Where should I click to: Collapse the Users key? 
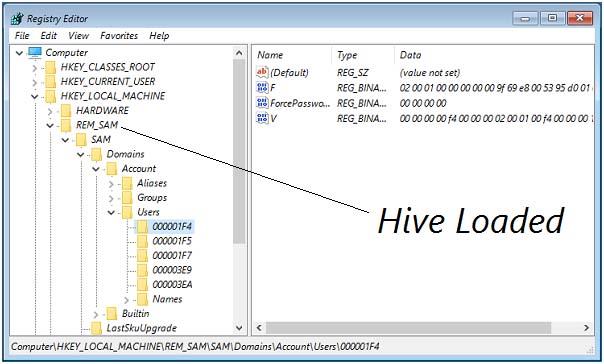click(111, 213)
